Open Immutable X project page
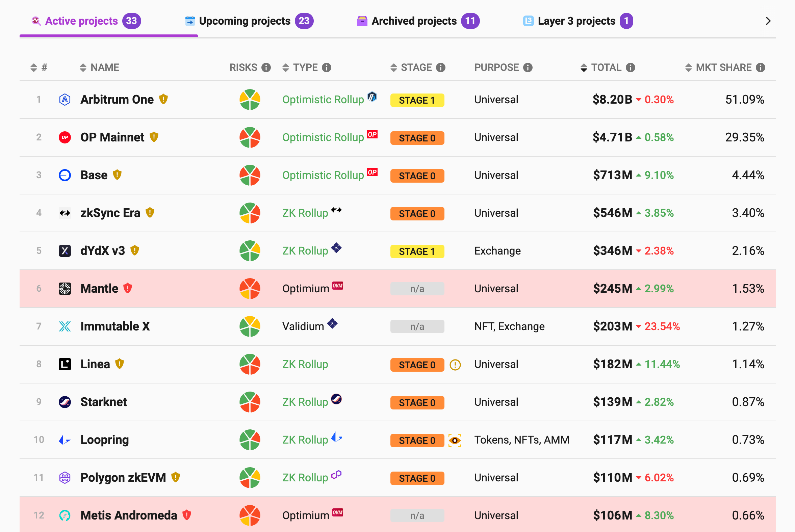 point(115,326)
